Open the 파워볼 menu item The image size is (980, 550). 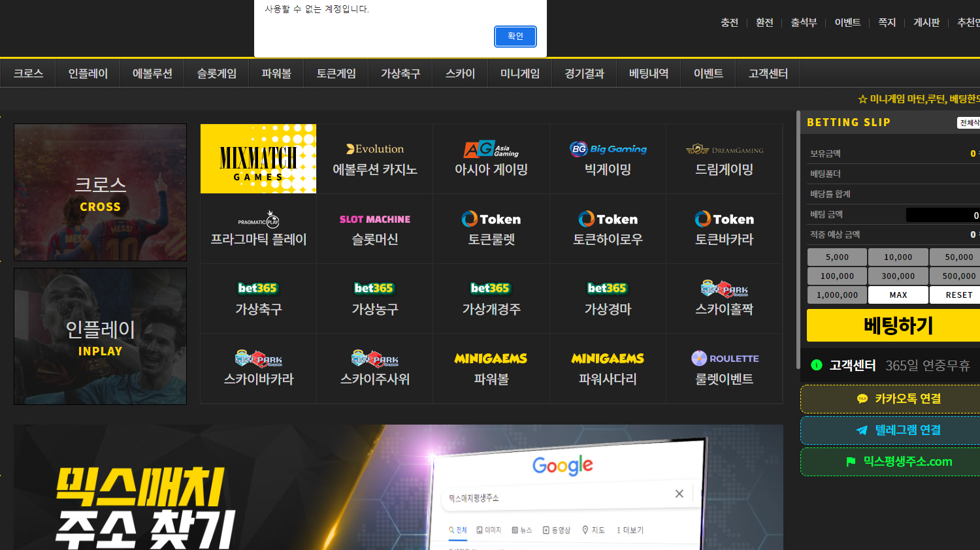[x=276, y=74]
